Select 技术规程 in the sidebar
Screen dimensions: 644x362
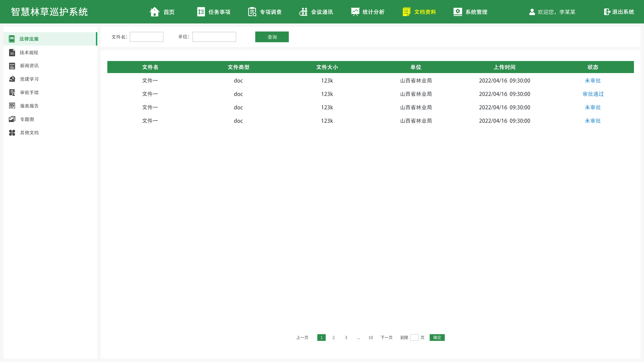coord(29,53)
